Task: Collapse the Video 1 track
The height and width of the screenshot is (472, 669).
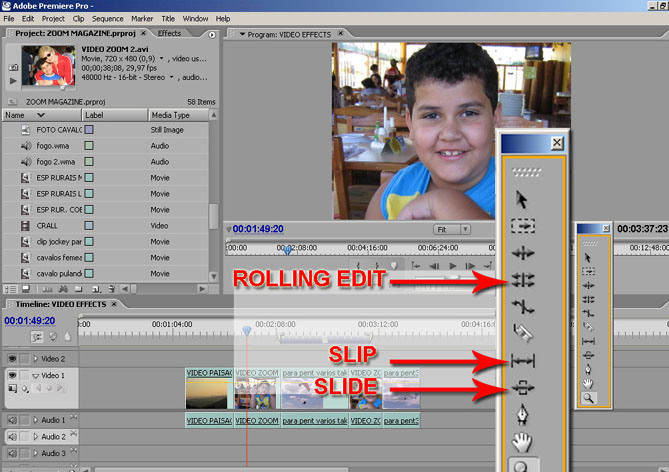Action: (37, 375)
